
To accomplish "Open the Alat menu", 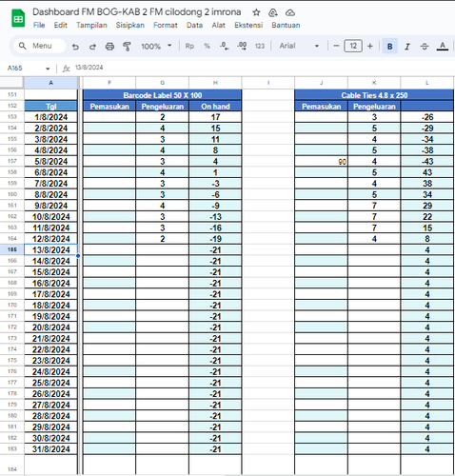I will [x=218, y=25].
